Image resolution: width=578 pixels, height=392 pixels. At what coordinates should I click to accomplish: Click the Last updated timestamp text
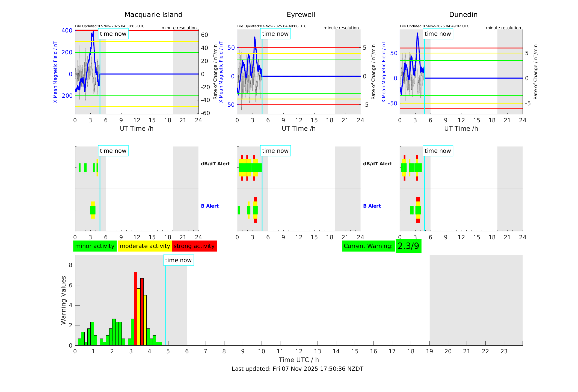coord(297,369)
